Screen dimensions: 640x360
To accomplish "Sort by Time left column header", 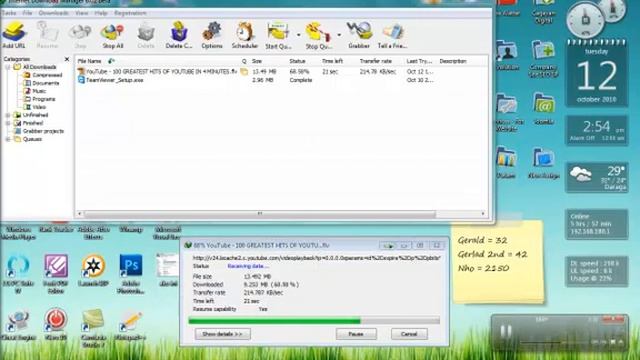I will [332, 61].
